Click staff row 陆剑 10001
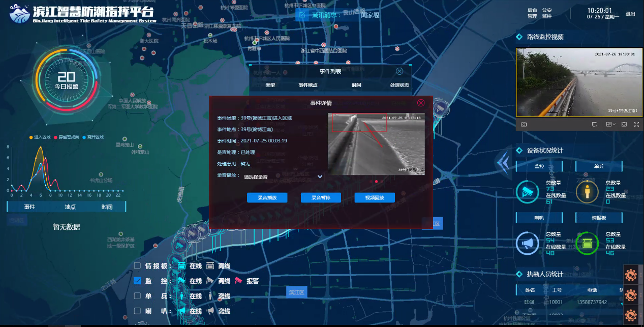 click(x=569, y=302)
